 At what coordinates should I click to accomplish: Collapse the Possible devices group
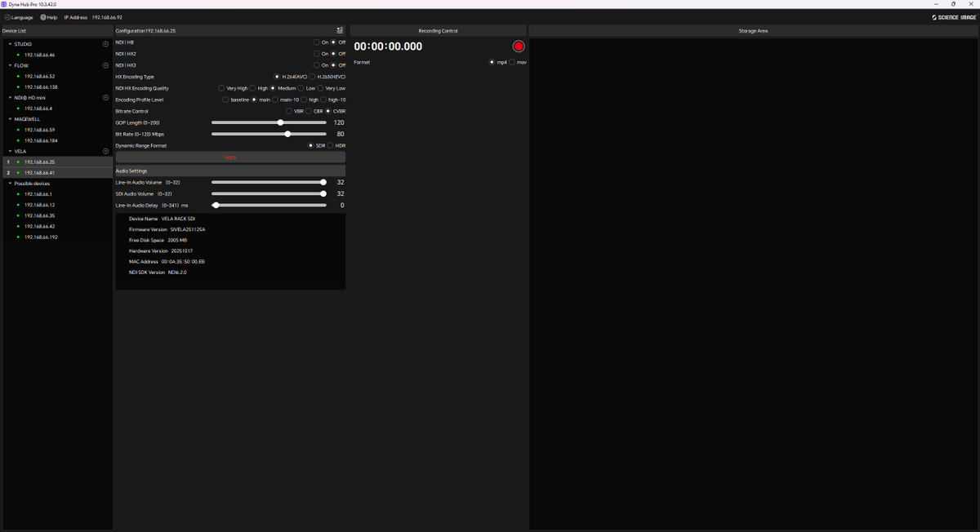point(11,184)
